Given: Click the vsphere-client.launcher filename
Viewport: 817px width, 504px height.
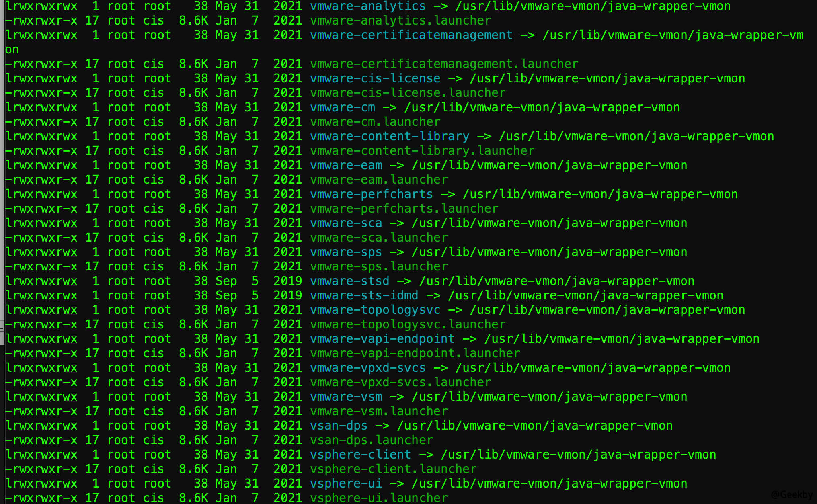Looking at the screenshot, I should pos(393,469).
